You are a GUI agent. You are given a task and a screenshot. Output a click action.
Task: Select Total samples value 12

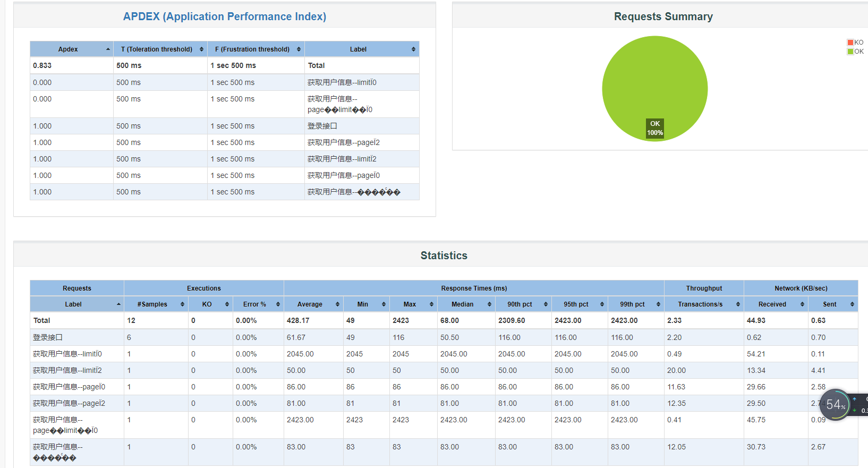(131, 320)
